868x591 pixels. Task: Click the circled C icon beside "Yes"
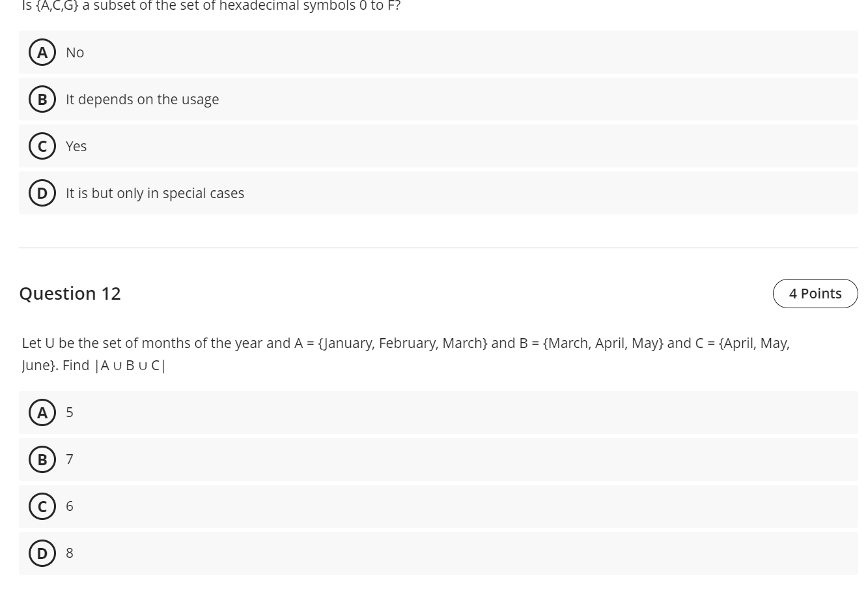tap(42, 146)
